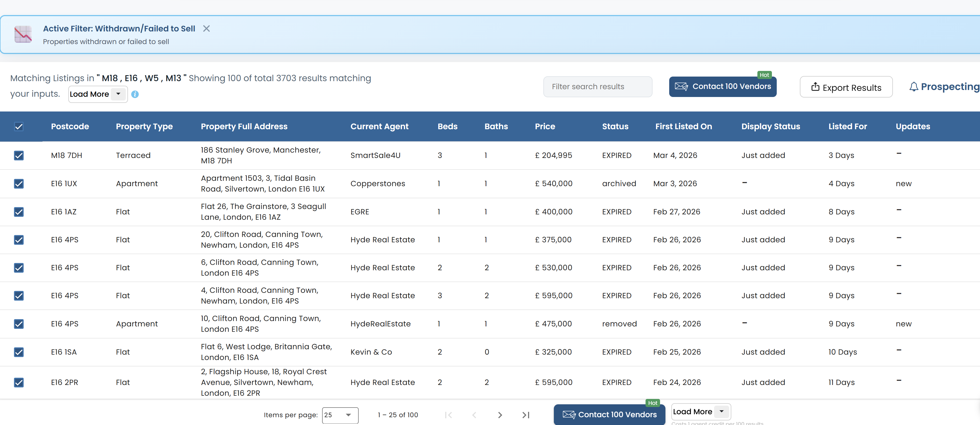Image resolution: width=980 pixels, height=425 pixels.
Task: Uncheck the E16 1SA Flat row checkbox
Action: pyautogui.click(x=19, y=352)
